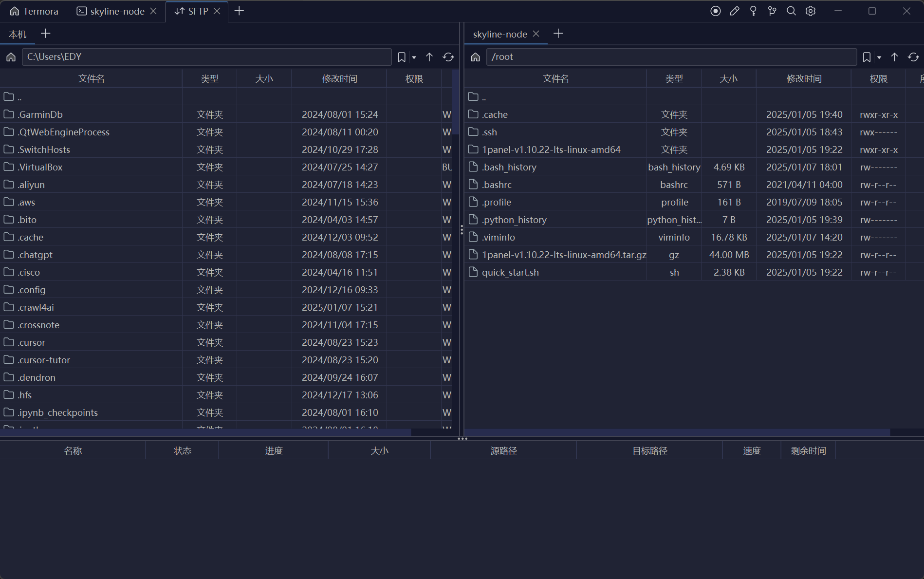This screenshot has height=579, width=924.
Task: Click the branch icon in the top toolbar
Action: click(x=772, y=11)
